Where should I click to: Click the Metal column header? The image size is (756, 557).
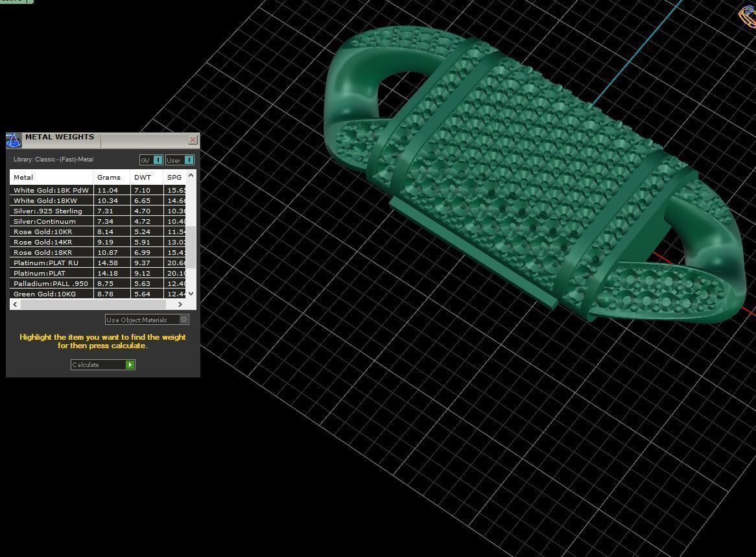(51, 177)
